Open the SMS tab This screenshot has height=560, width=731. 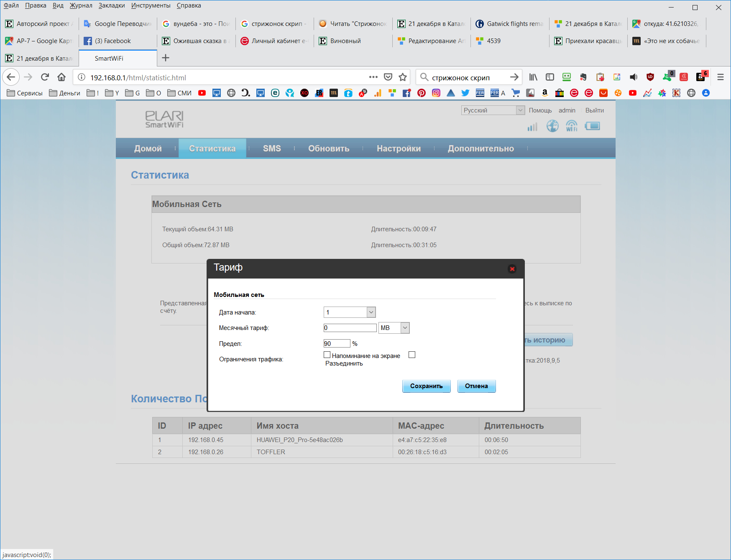(272, 148)
